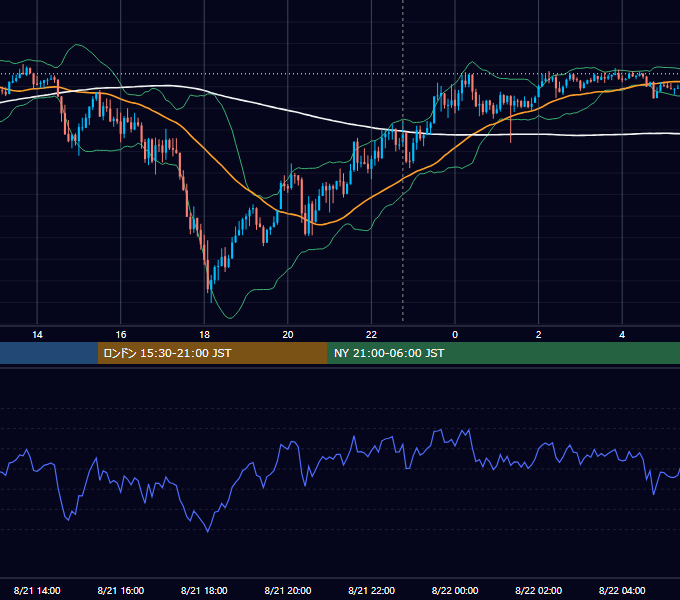Viewport: 680px width, 600px height.
Task: Click the NY 21:00-06:00 JST session bar
Action: click(503, 353)
